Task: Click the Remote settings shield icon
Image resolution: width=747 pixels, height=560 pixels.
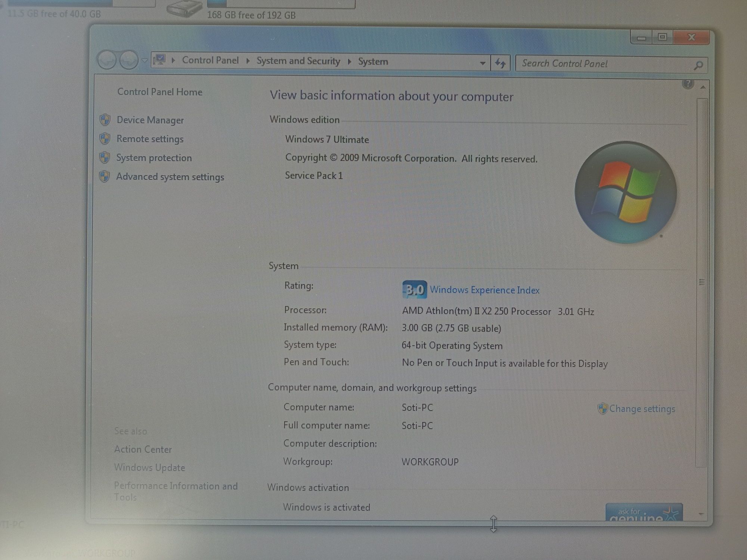Action: [x=105, y=139]
